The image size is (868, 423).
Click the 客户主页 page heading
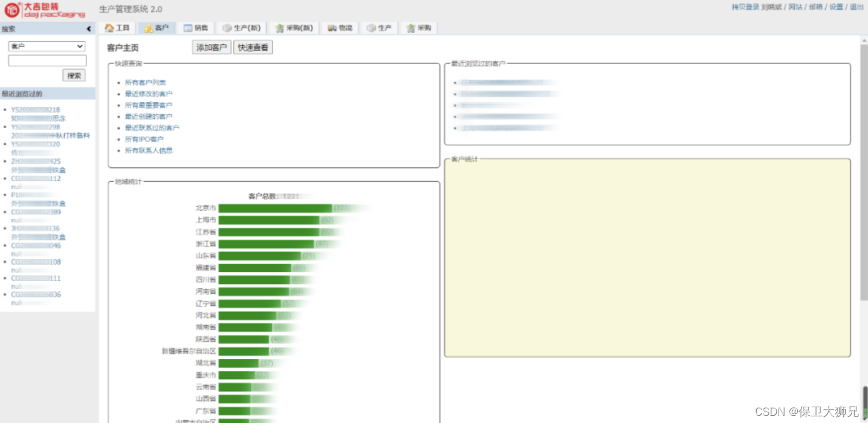[x=123, y=48]
